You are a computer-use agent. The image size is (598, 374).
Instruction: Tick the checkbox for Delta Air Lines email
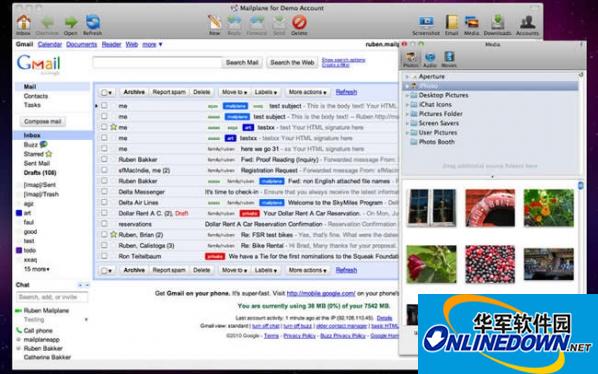coord(104,202)
